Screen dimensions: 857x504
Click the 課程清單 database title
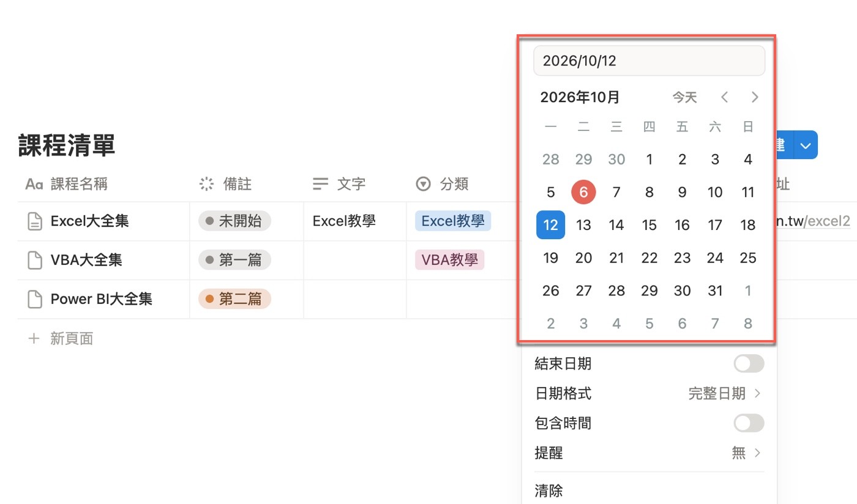tap(67, 146)
